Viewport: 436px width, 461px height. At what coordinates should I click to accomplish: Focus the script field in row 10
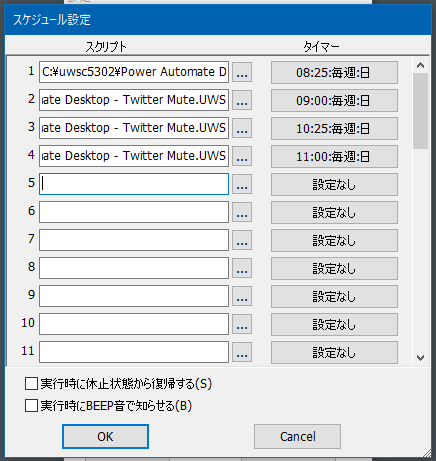click(134, 324)
